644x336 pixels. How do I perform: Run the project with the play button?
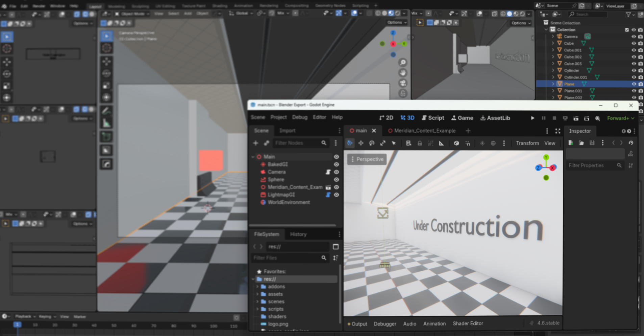[x=532, y=118]
